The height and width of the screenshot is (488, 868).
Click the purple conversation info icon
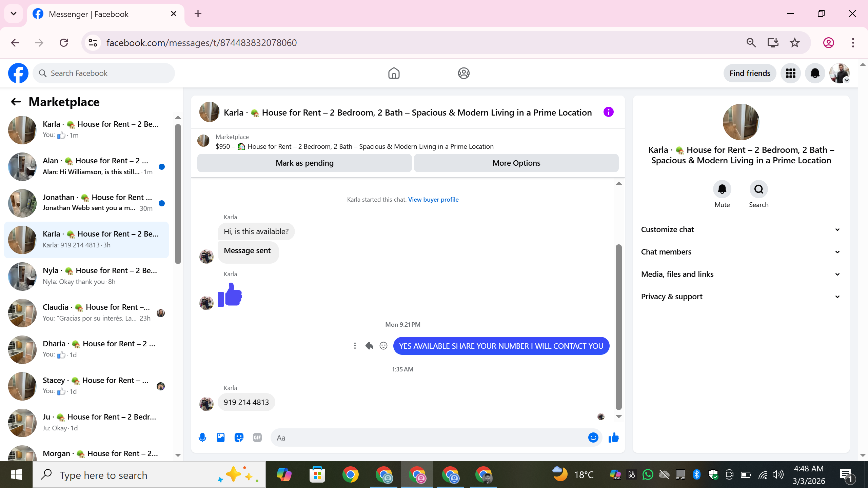coord(609,112)
